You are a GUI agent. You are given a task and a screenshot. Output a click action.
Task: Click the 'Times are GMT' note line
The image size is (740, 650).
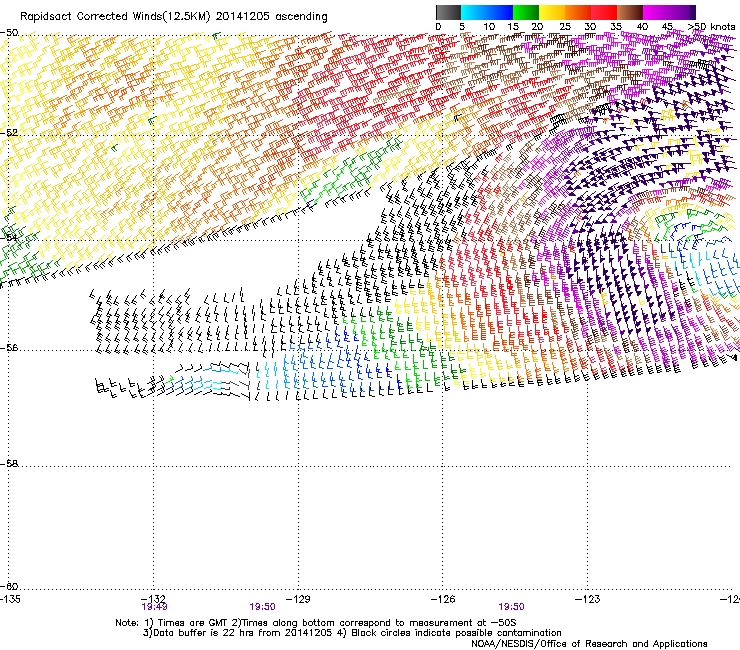[x=316, y=623]
